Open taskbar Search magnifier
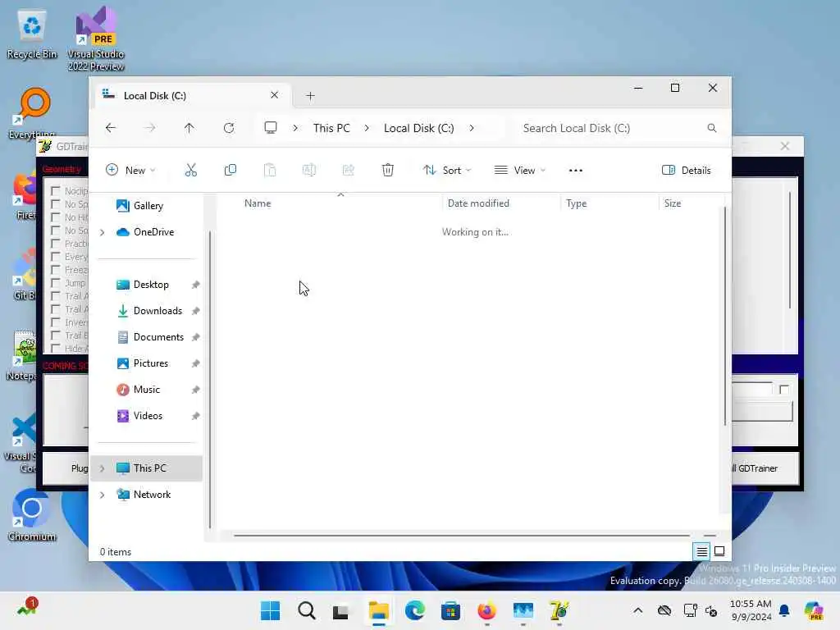Image resolution: width=840 pixels, height=630 pixels. [x=307, y=610]
